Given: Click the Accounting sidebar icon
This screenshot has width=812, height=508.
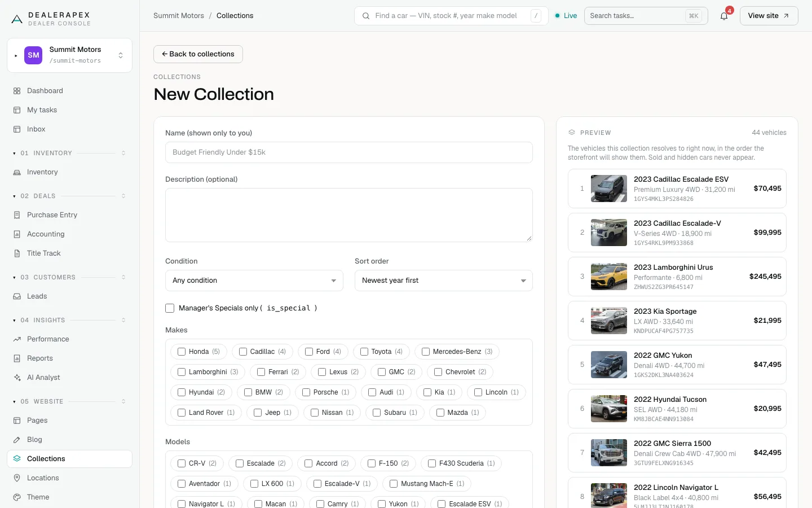Looking at the screenshot, I should [17, 234].
